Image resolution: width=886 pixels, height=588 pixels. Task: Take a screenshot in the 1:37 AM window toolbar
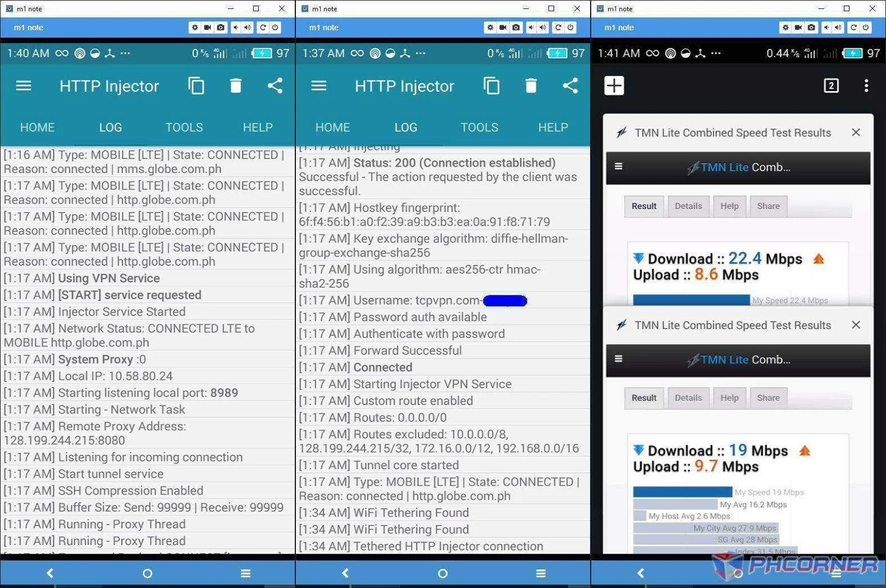(516, 27)
